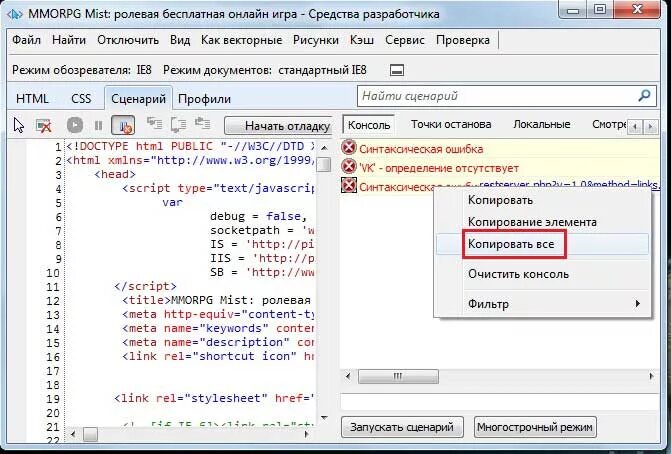Click the 'socketpath =' code line
The image size is (671, 454).
pos(262,231)
